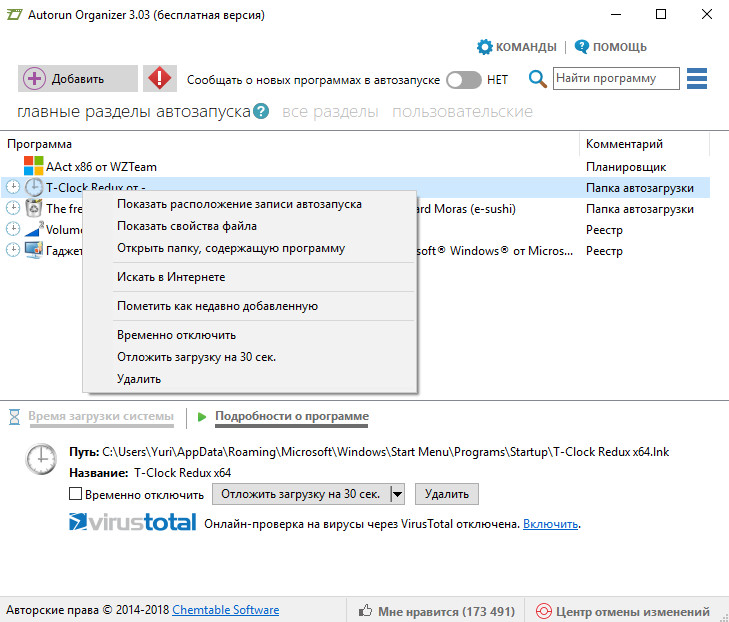Click the search magnifier icon
This screenshot has width=729, height=622.
coord(537,79)
